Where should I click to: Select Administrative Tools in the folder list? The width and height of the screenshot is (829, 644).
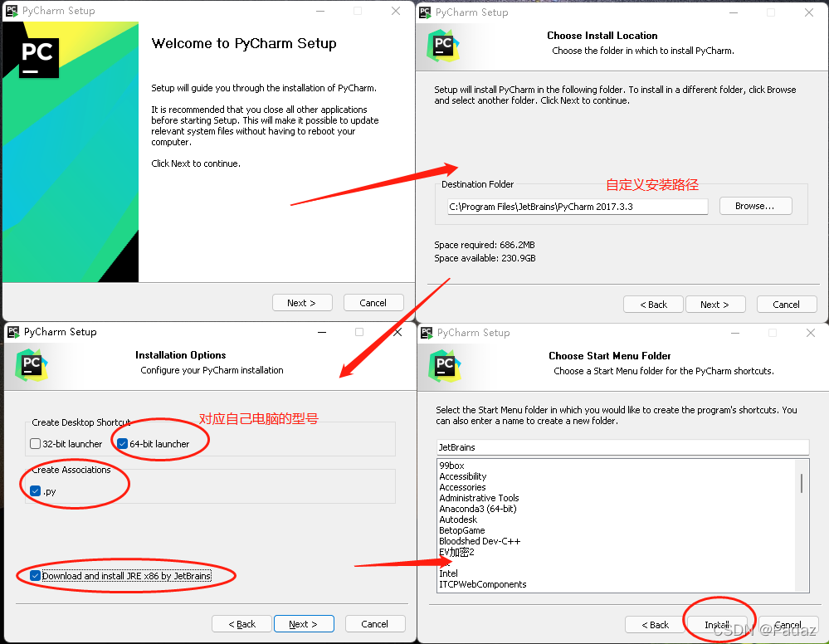click(479, 498)
